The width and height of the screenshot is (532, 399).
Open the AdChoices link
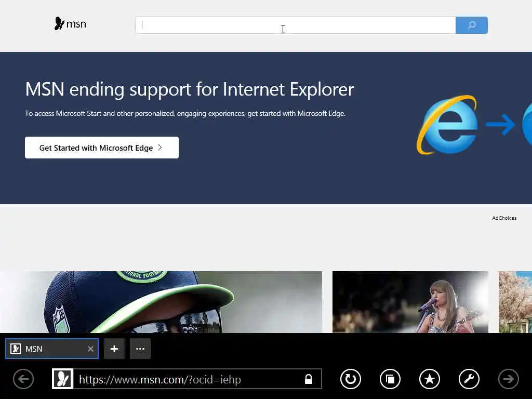click(504, 218)
